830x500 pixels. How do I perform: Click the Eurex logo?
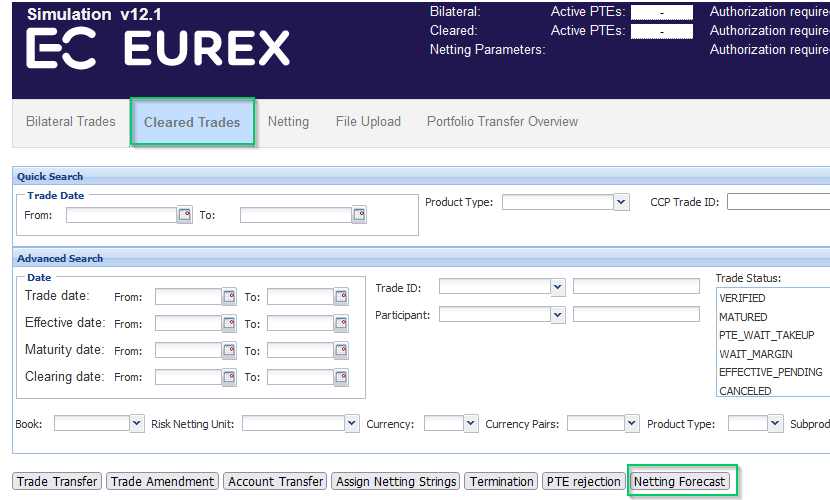coord(157,48)
